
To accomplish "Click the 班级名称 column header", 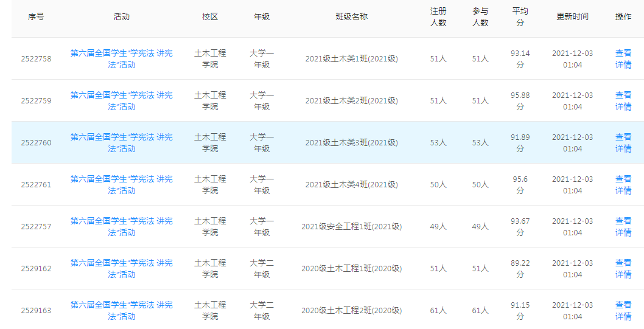I will tap(351, 17).
